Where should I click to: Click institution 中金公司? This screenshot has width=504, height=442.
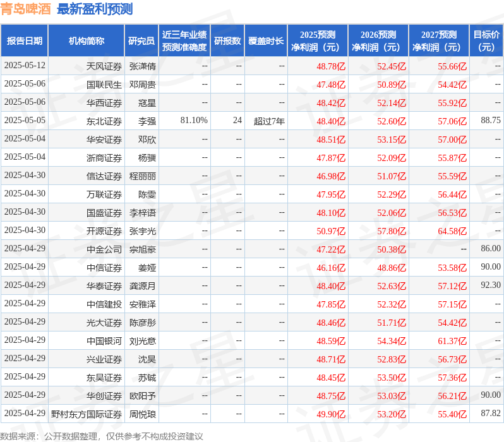pos(104,250)
